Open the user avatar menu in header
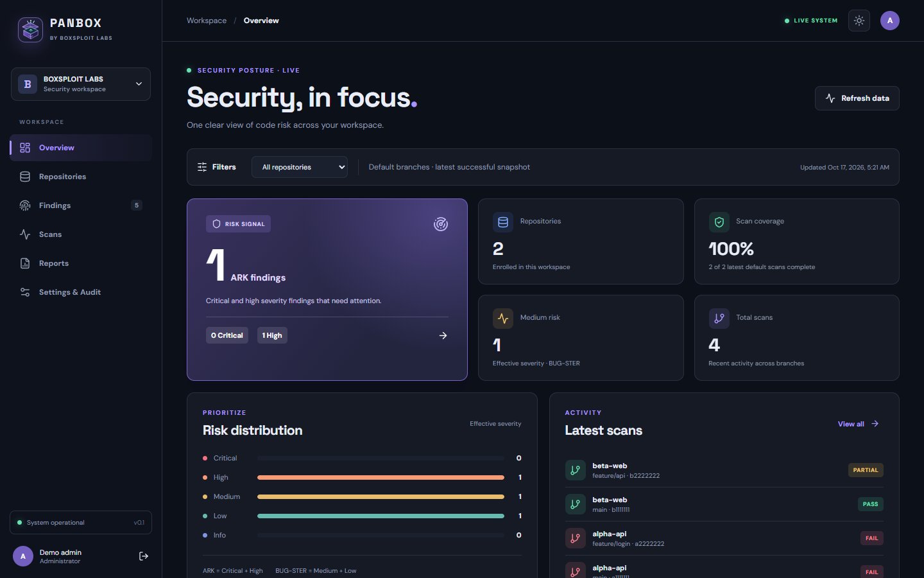 pyautogui.click(x=890, y=21)
